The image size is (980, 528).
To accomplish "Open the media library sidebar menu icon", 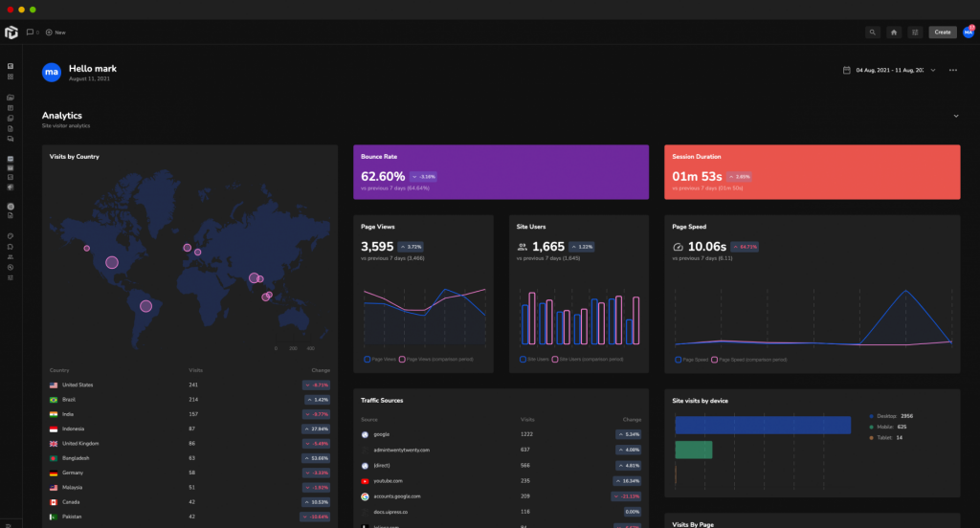I will point(11,98).
